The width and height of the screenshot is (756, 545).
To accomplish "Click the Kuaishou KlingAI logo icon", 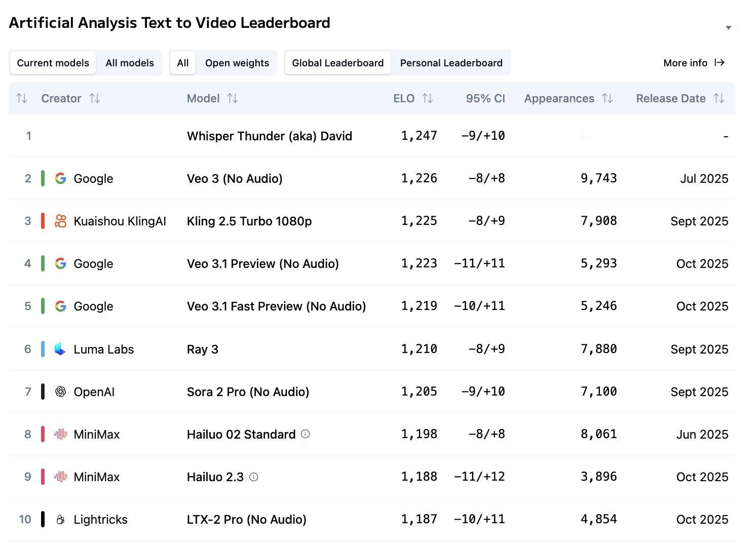I will 60,221.
